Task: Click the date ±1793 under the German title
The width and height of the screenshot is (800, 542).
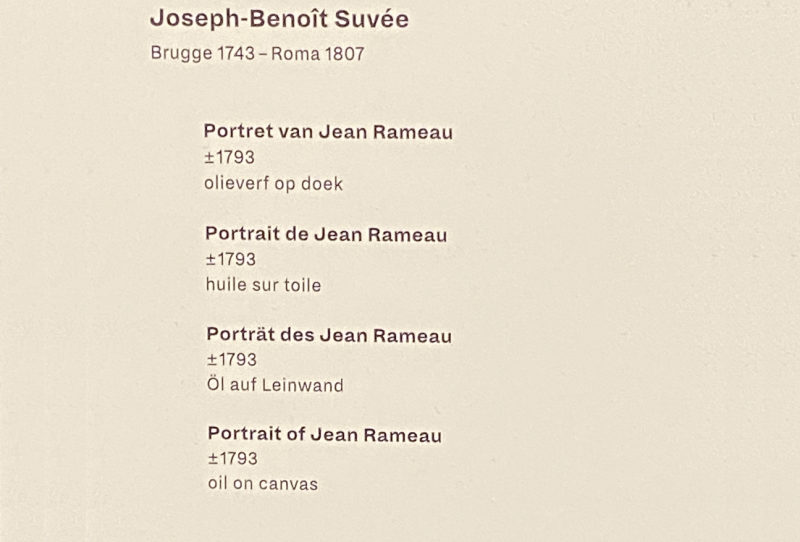Action: (x=232, y=360)
